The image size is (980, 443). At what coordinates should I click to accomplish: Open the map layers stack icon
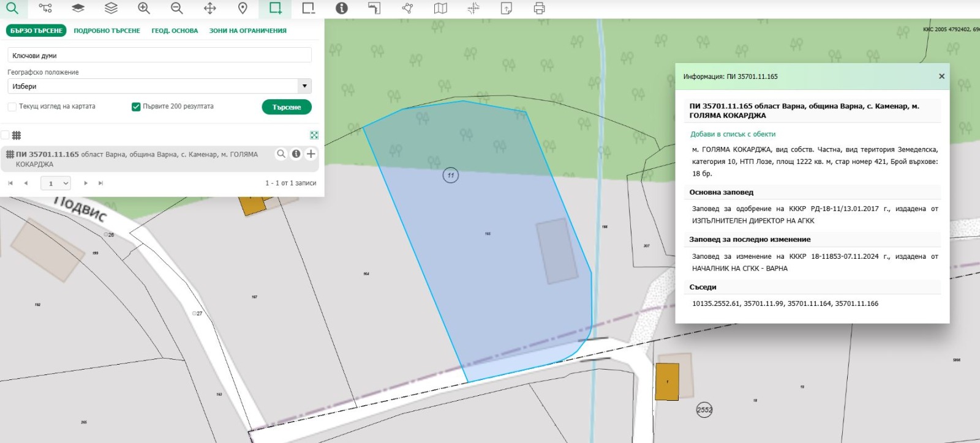(x=111, y=8)
